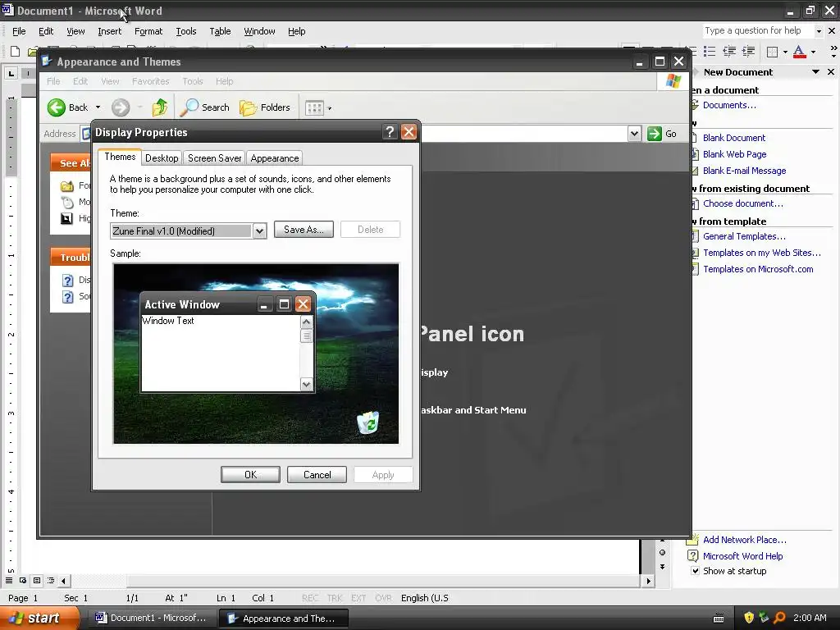Click the Views icon in Explorer toolbar
Screen dimensions: 840x630
click(314, 108)
